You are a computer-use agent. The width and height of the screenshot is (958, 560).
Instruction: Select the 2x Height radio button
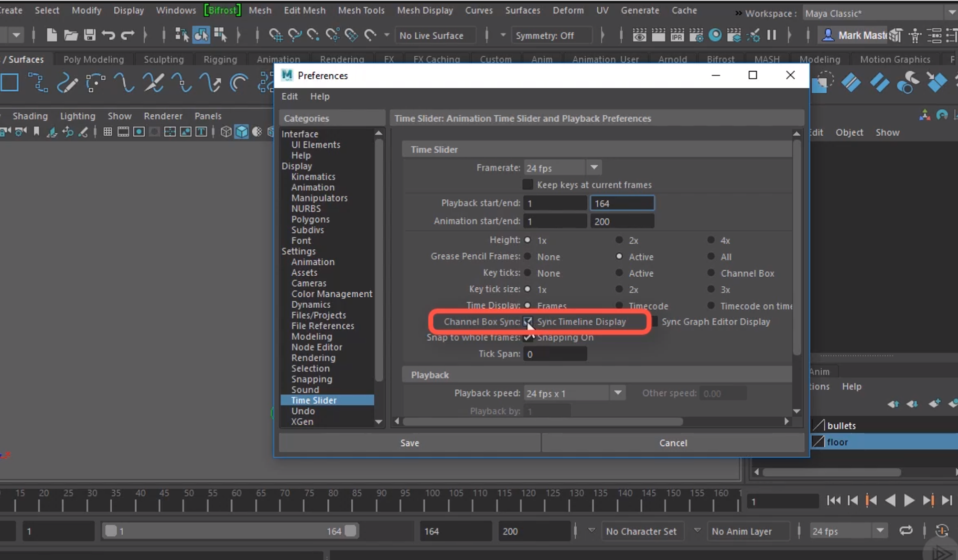[619, 240]
